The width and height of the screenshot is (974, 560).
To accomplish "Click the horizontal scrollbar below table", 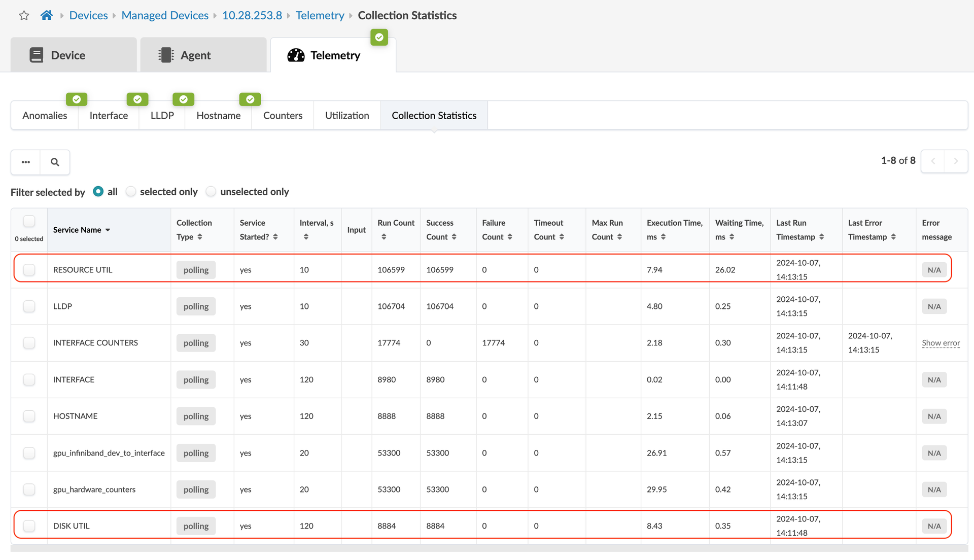I will (487, 548).
